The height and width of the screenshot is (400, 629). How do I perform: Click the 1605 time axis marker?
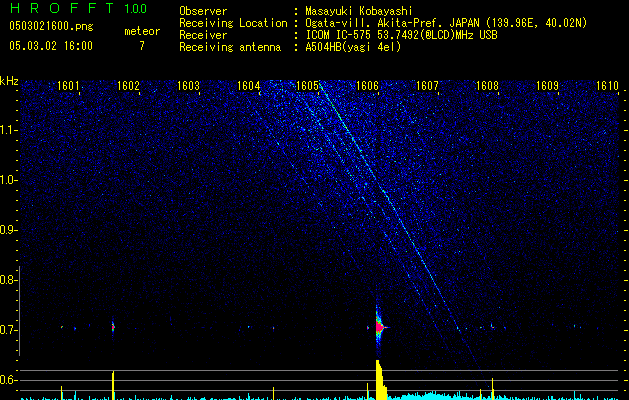point(308,86)
